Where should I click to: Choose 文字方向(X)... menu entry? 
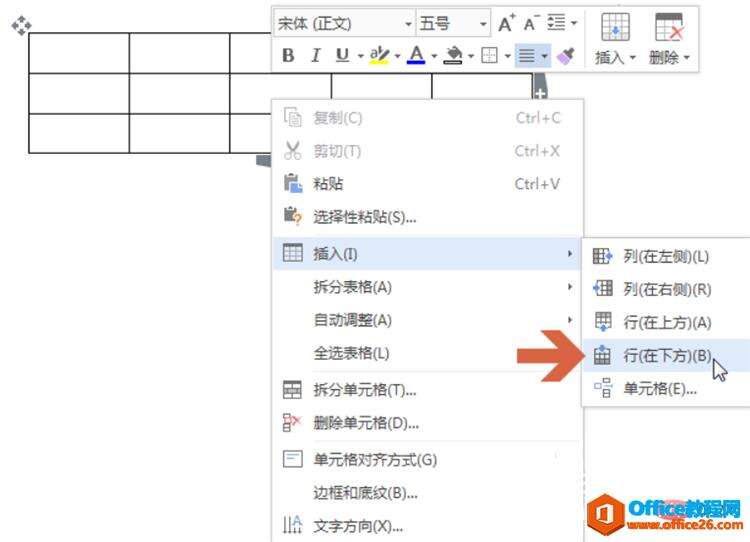[x=428, y=526]
